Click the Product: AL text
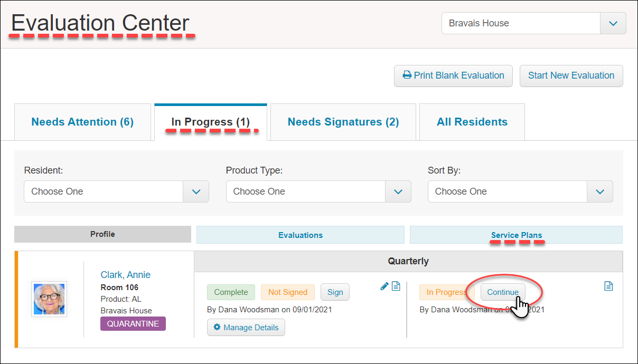638x364 pixels. click(121, 299)
